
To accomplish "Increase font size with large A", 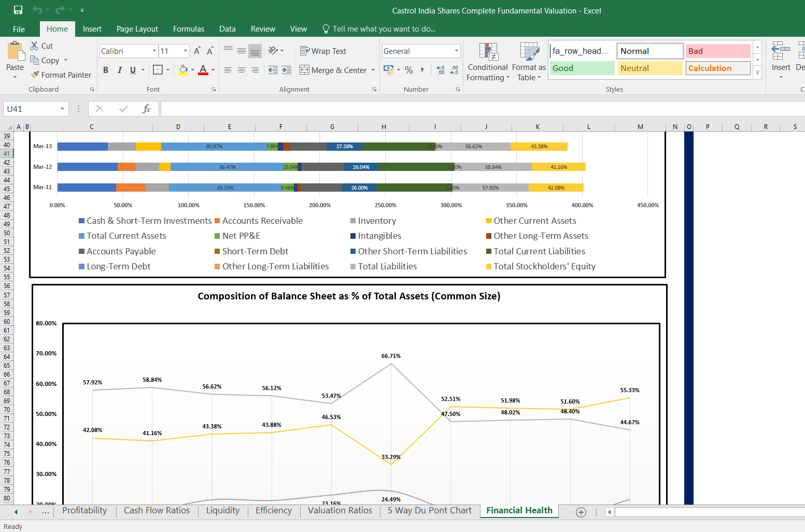I will click(x=197, y=51).
